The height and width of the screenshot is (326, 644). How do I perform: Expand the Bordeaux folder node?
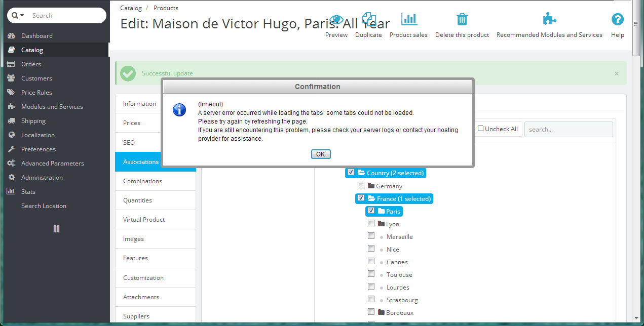pos(382,312)
